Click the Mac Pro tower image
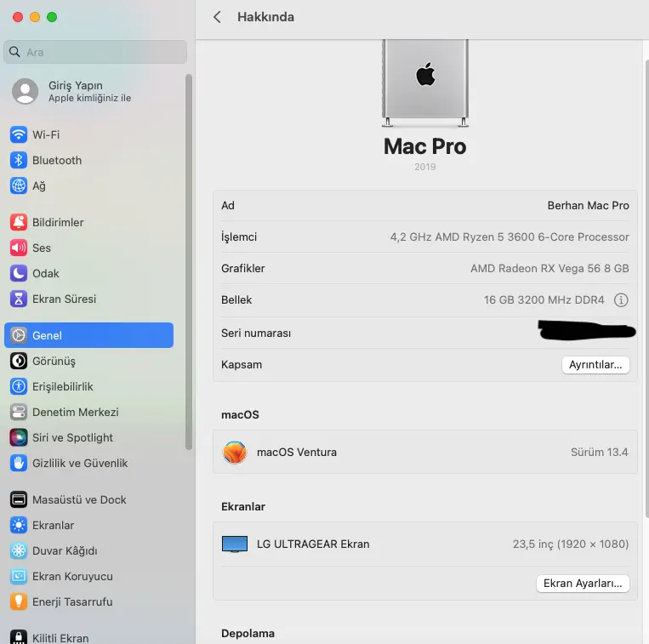The image size is (649, 644). pos(425,83)
